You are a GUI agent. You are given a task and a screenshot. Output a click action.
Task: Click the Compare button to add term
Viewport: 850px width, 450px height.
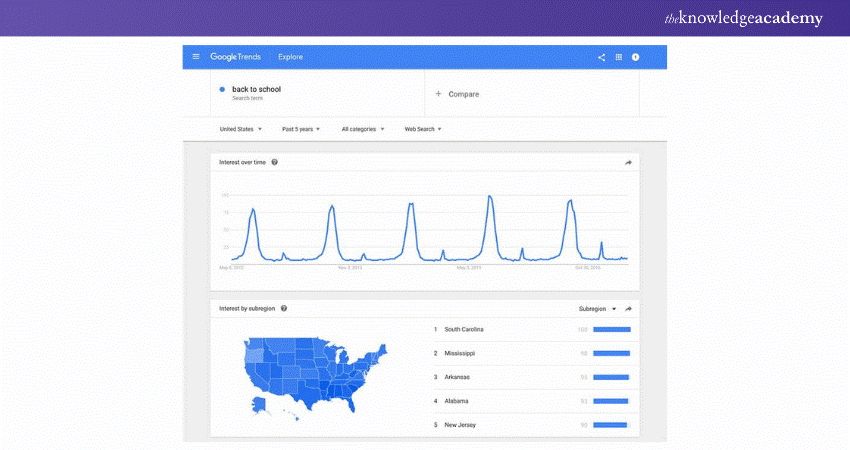point(457,94)
